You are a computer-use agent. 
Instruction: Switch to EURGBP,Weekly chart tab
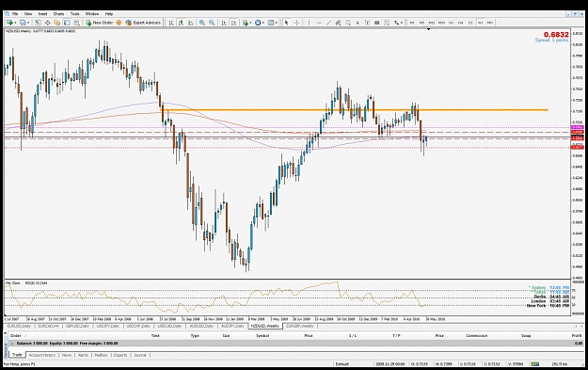click(x=300, y=326)
